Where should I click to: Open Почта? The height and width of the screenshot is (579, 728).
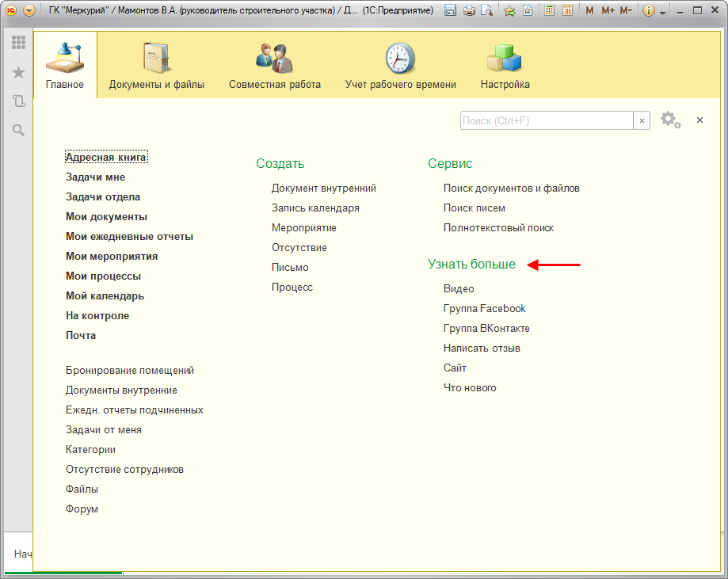(x=80, y=336)
